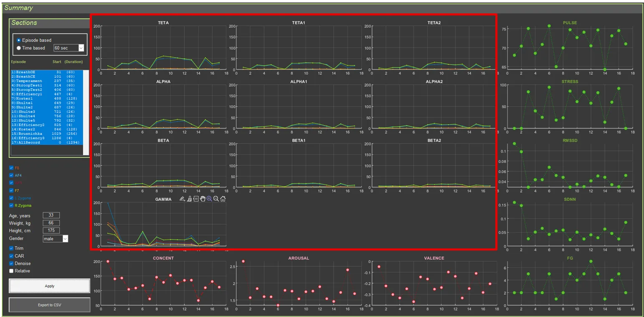Screen dimensions: 644x317
Task: Click the Age, years input field
Action: click(x=51, y=215)
